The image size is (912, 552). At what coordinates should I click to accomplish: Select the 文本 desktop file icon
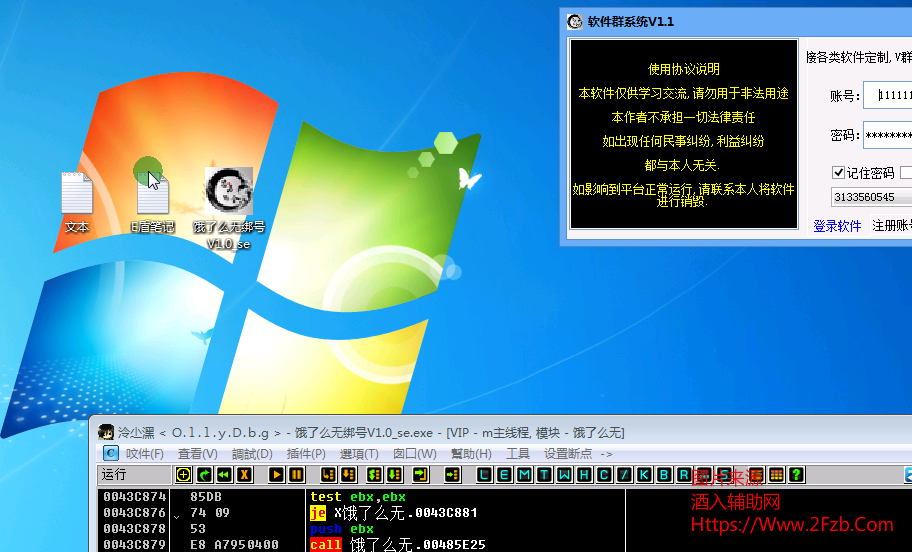tap(77, 203)
